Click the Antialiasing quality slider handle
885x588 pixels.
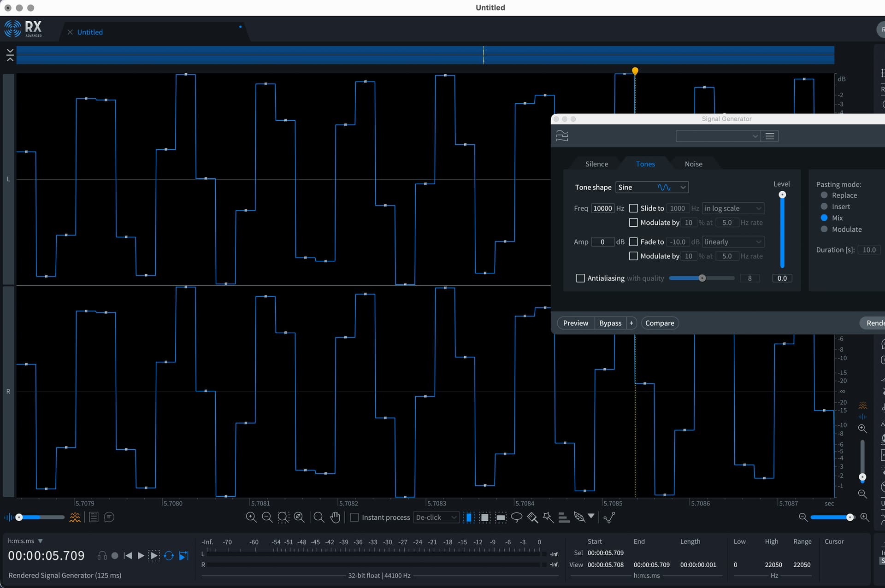pyautogui.click(x=702, y=278)
